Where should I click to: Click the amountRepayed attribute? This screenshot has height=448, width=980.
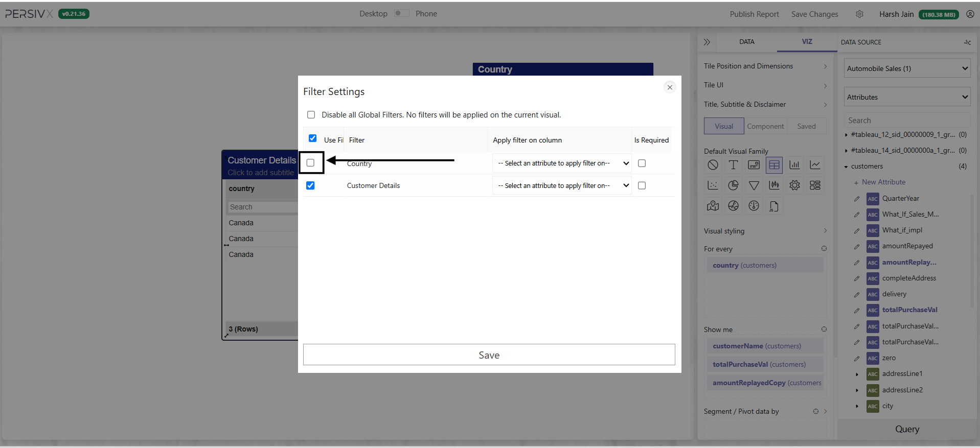(x=907, y=246)
